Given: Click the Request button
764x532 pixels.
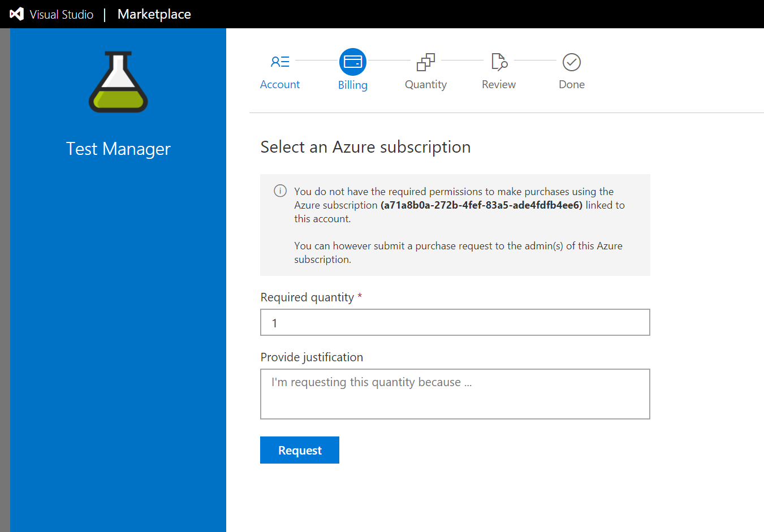Looking at the screenshot, I should 300,450.
